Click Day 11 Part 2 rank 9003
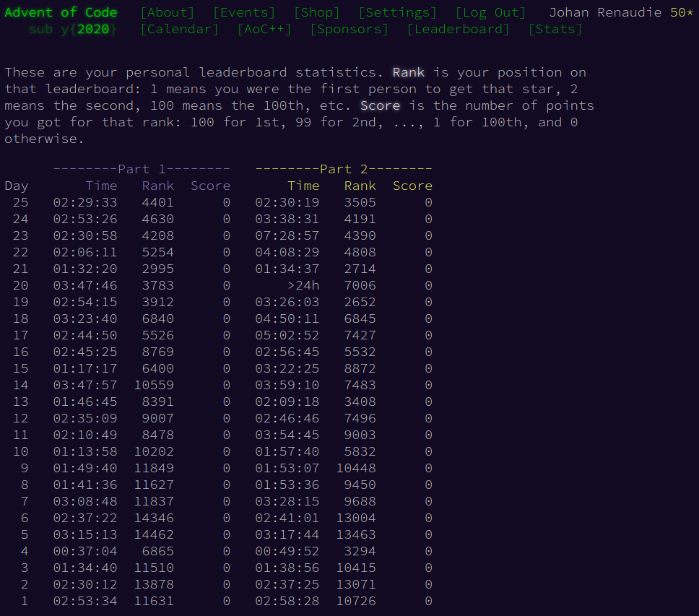This screenshot has height=616, width=699. [x=360, y=435]
